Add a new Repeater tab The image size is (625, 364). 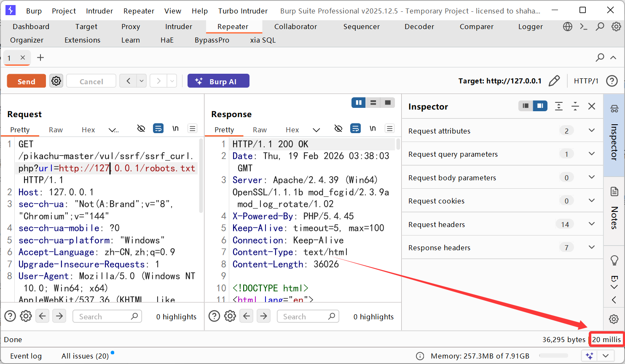[40, 57]
